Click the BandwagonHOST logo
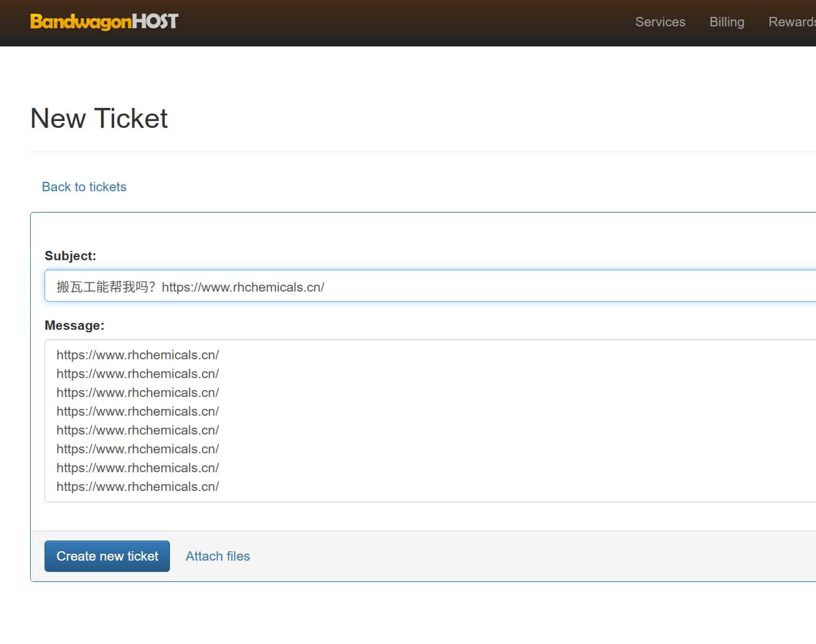 click(104, 22)
